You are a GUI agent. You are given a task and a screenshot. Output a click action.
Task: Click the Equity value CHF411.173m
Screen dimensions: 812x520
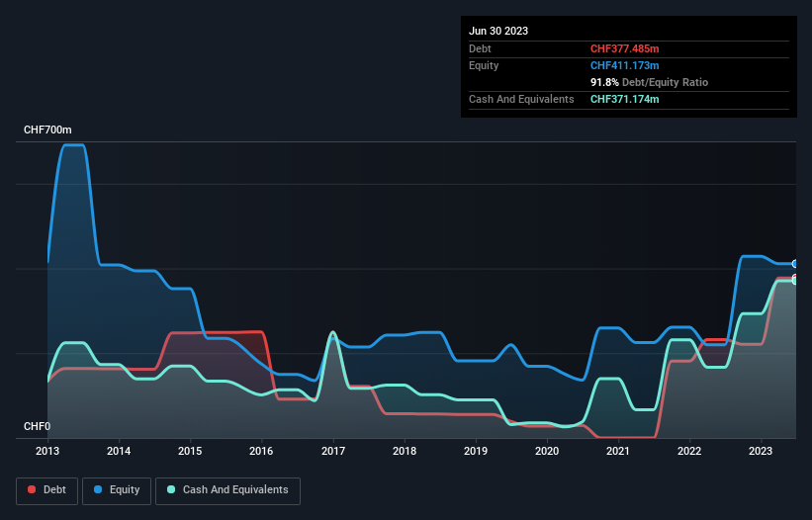(624, 65)
